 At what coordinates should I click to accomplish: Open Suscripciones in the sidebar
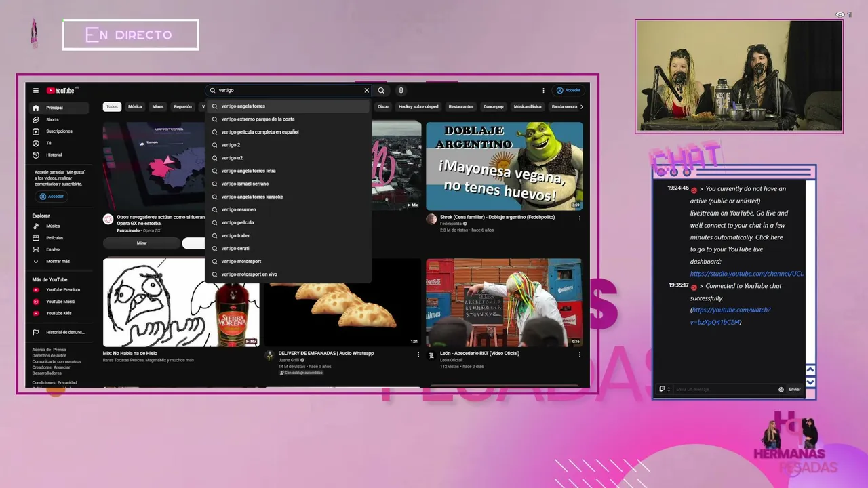[60, 131]
